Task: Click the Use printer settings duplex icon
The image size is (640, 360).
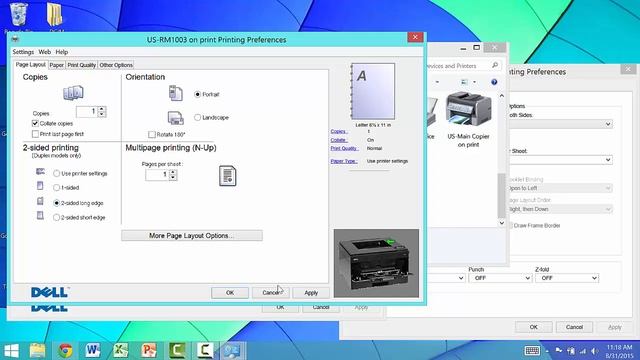Action: (40, 171)
